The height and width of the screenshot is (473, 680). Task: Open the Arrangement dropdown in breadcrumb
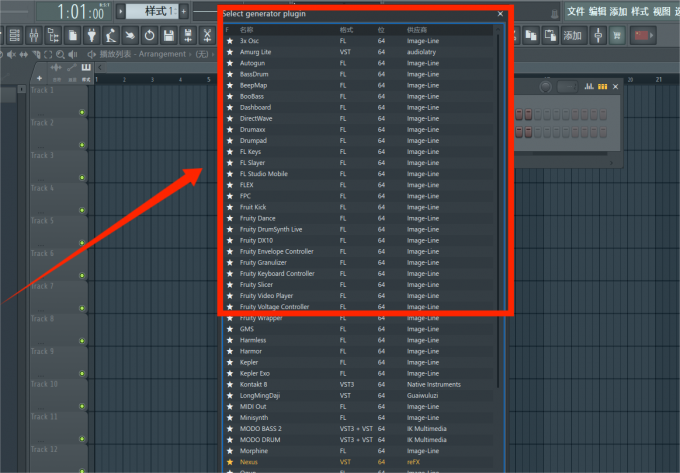162,54
